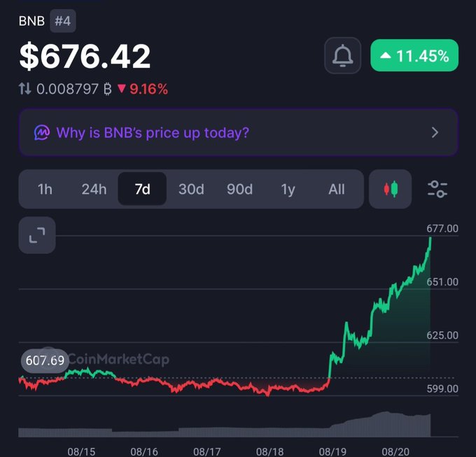Image resolution: width=476 pixels, height=457 pixels.
Task: Select the 1y timeframe tab
Action: click(288, 190)
